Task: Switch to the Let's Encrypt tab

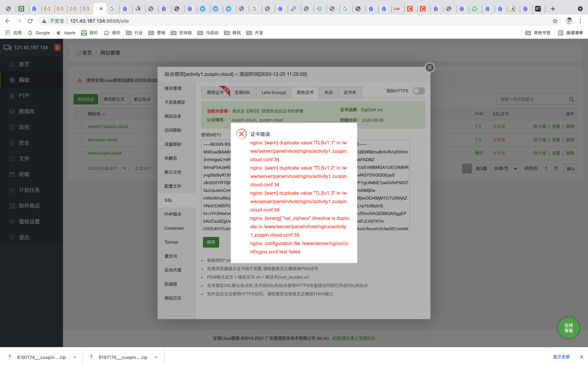Action: 274,92
